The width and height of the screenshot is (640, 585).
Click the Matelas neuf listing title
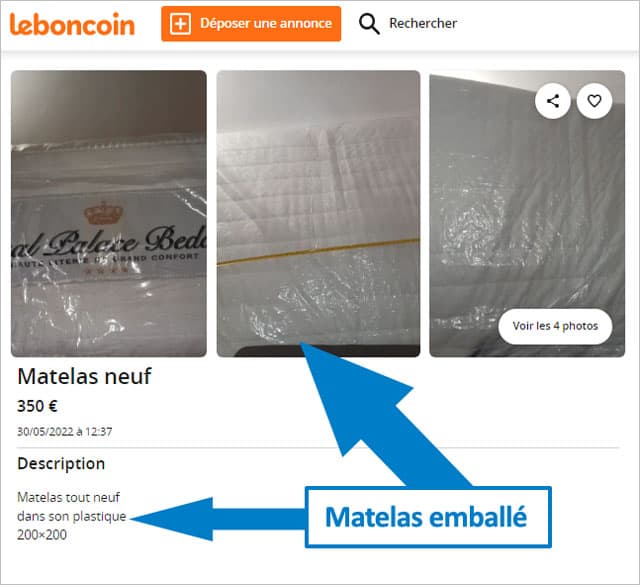coord(84,376)
